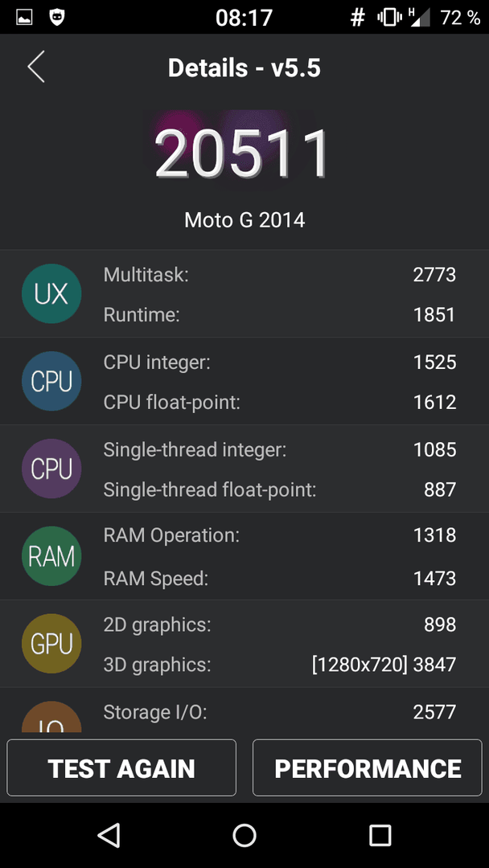Screen dimensions: 489x868
Task: Tap the total score 20511
Action: (243, 154)
